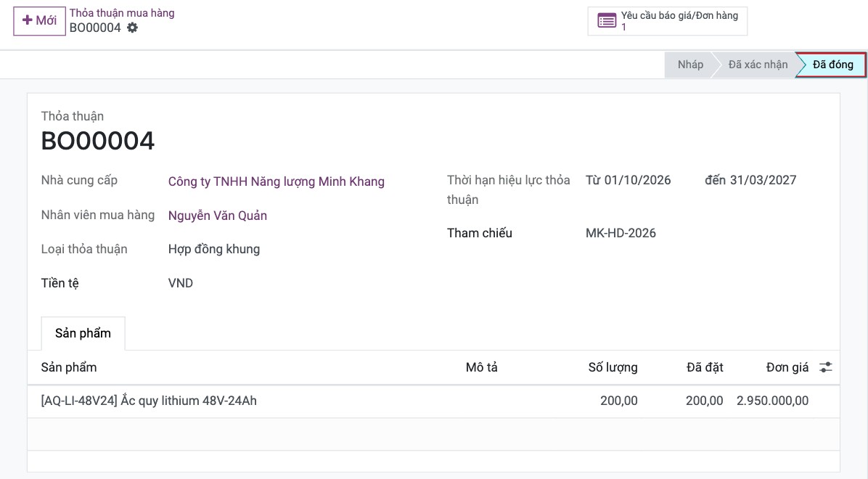This screenshot has height=479, width=868.
Task: Click the Sản phẩm column header
Action: [x=69, y=367]
